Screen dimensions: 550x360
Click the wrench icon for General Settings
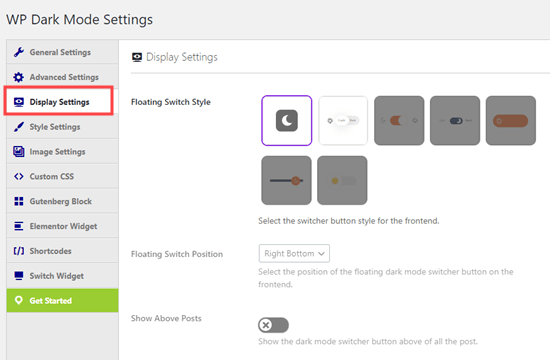point(19,52)
